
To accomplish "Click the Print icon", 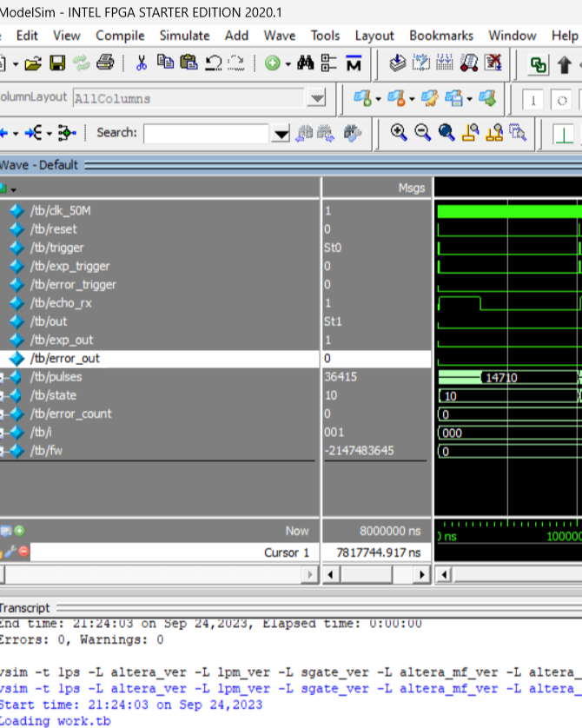I will pos(105,63).
